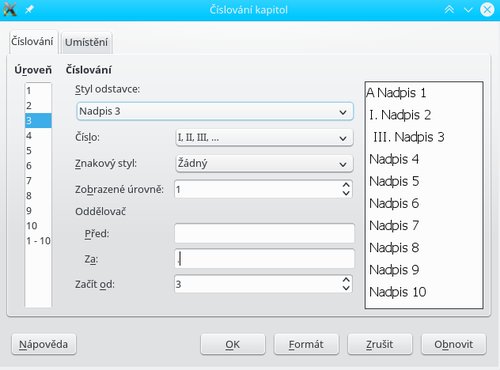This screenshot has width=500, height=370.
Task: Click the Před separator input field
Action: coord(264,233)
